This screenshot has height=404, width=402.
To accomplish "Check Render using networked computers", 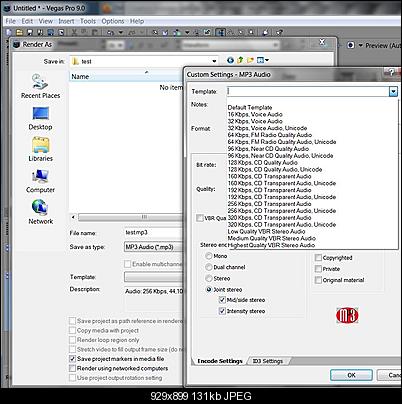I will pos(72,368).
